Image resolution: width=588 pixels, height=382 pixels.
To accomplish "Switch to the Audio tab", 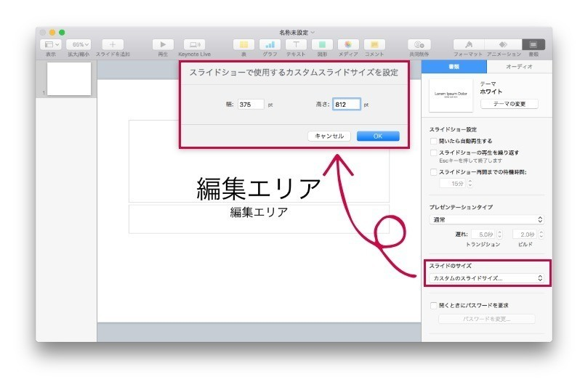I will (x=518, y=66).
